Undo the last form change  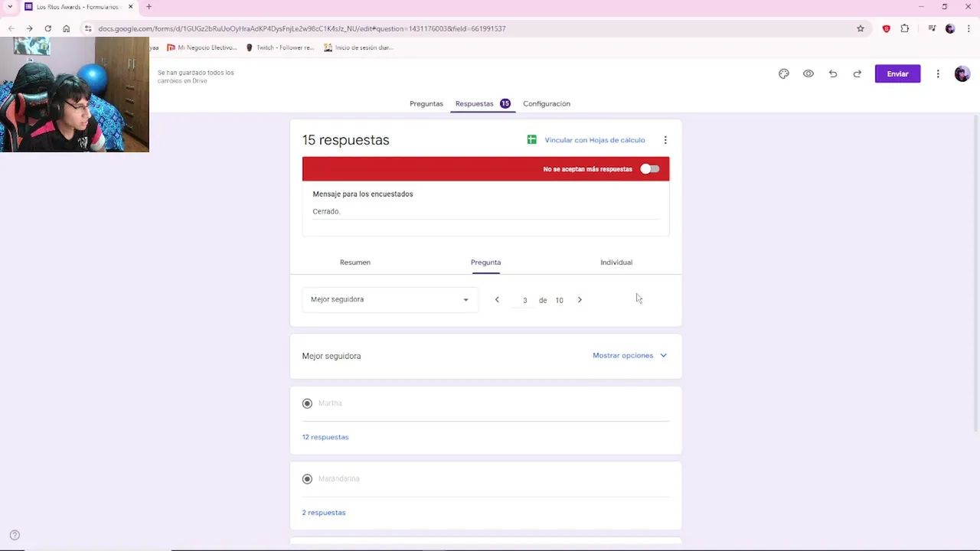click(833, 73)
